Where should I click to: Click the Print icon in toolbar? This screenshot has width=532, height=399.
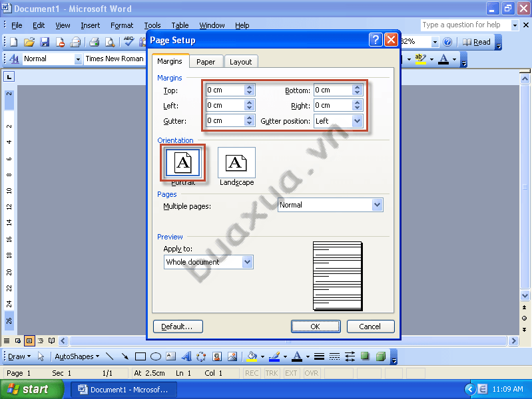pyautogui.click(x=94, y=42)
